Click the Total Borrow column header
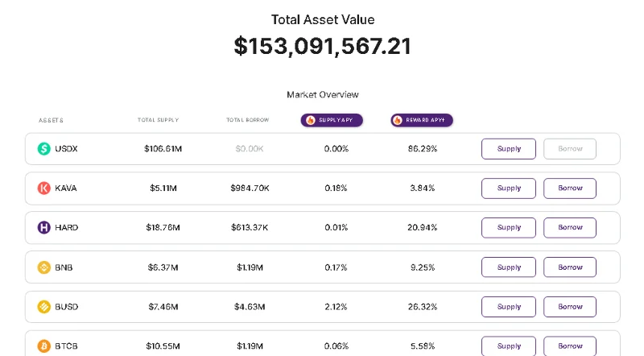 pos(248,120)
